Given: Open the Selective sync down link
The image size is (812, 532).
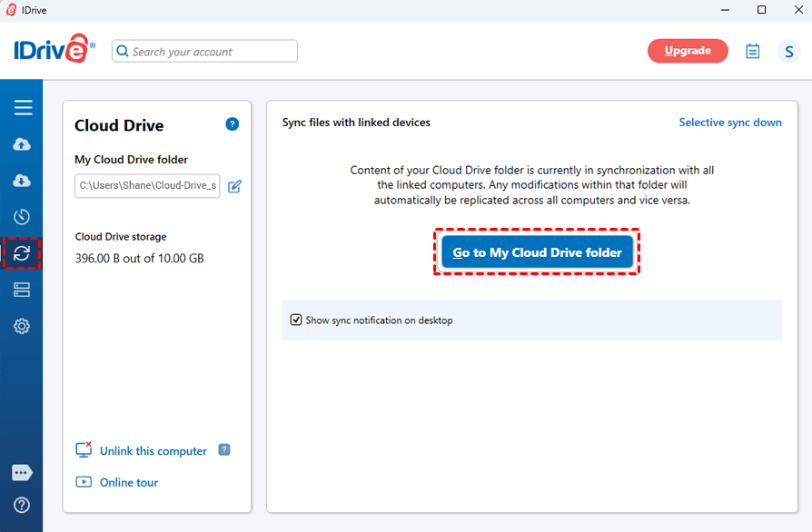Looking at the screenshot, I should [x=729, y=123].
